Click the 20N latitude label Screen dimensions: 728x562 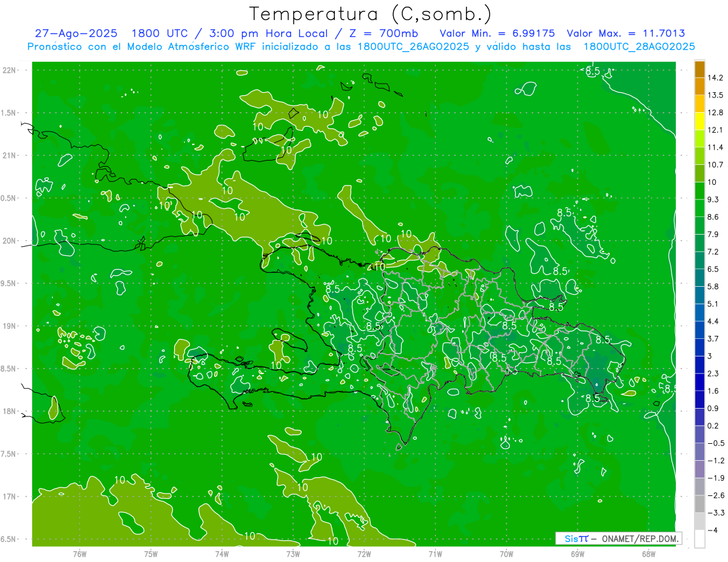(x=10, y=241)
